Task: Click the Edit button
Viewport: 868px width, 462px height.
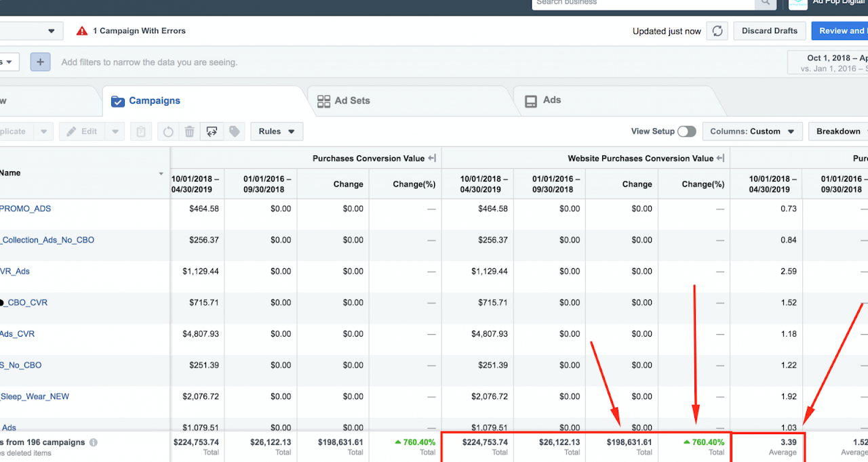Action: (x=82, y=131)
